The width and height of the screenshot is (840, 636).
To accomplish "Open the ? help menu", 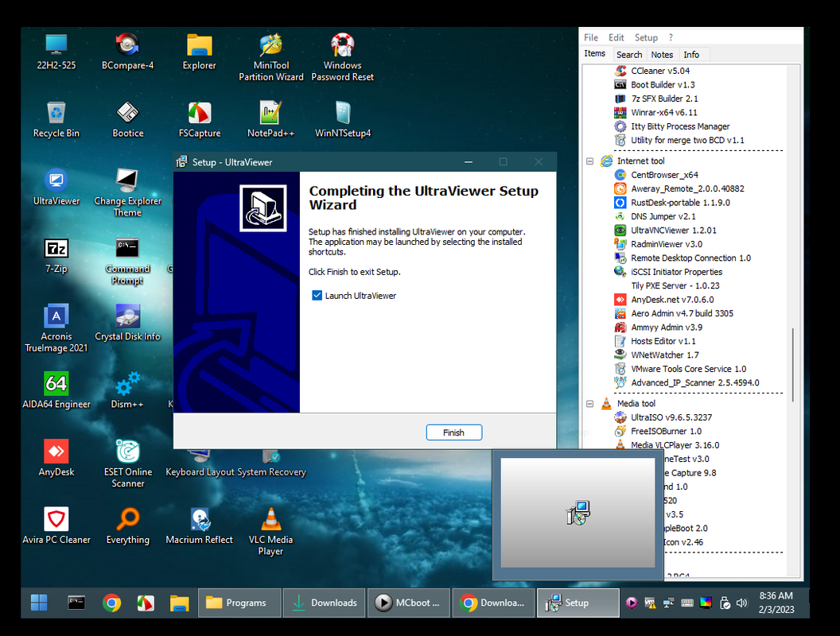I will coord(671,37).
